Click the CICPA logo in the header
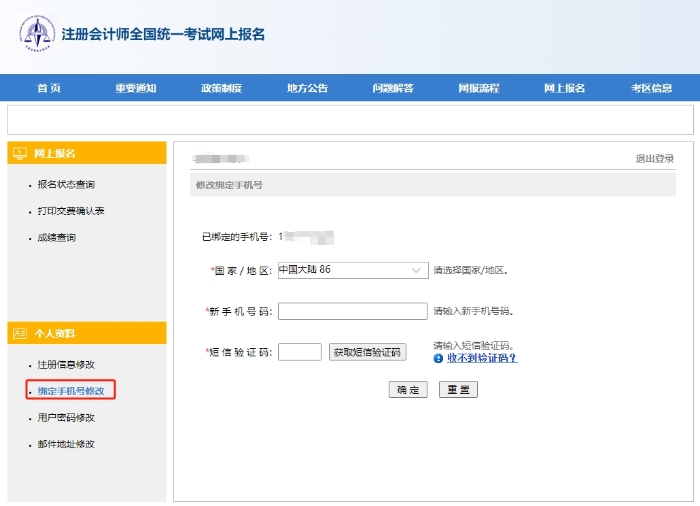Image resolution: width=700 pixels, height=506 pixels. click(37, 33)
